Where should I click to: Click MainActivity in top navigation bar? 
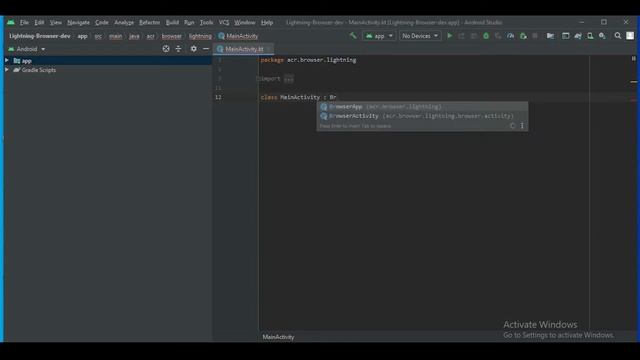pos(238,36)
